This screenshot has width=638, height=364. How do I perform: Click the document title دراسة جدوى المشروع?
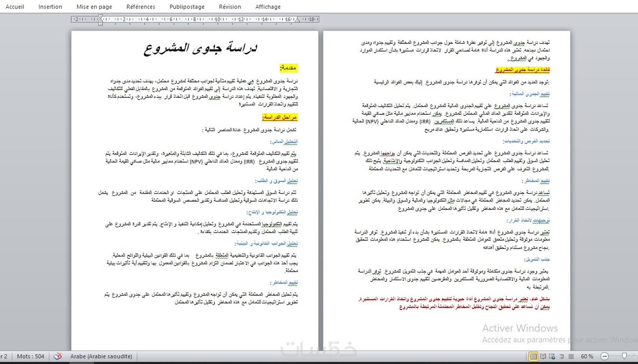click(x=200, y=48)
